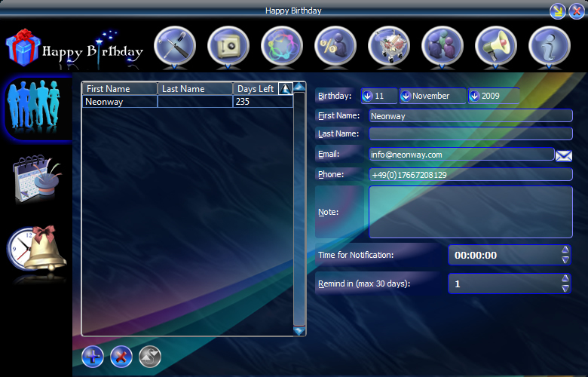
Task: Decrease Remind in days with down arrow
Action: 565,289
